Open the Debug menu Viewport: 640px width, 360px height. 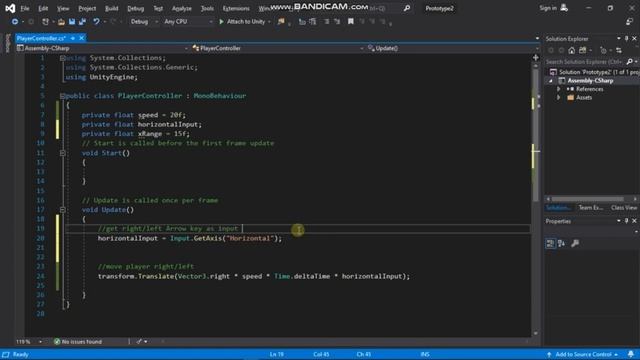pyautogui.click(x=136, y=8)
